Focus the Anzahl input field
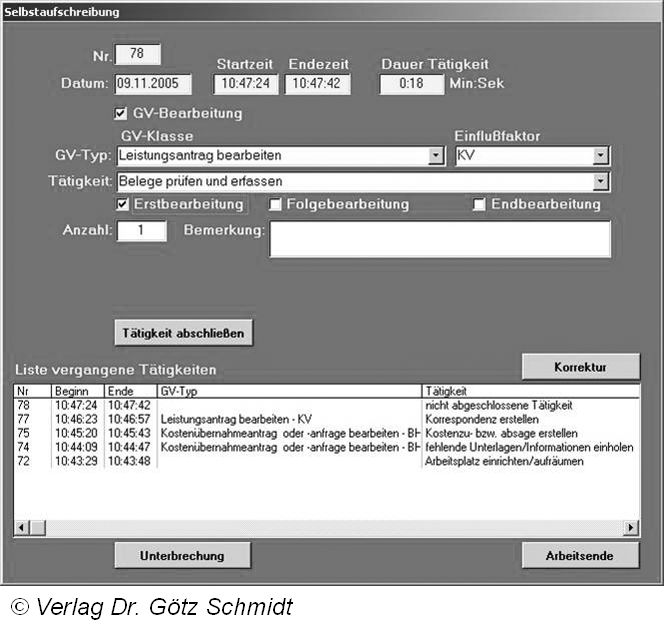The image size is (664, 626). pyautogui.click(x=142, y=231)
